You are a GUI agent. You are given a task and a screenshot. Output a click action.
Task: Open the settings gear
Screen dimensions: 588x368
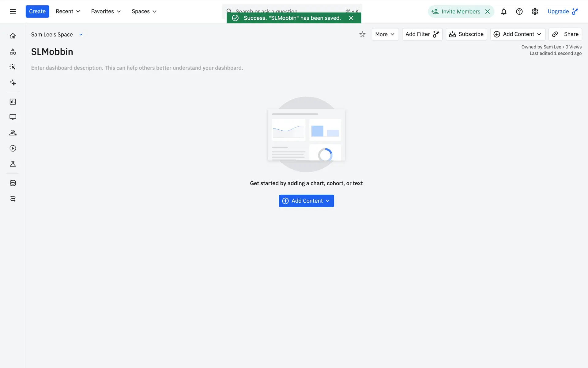[535, 11]
